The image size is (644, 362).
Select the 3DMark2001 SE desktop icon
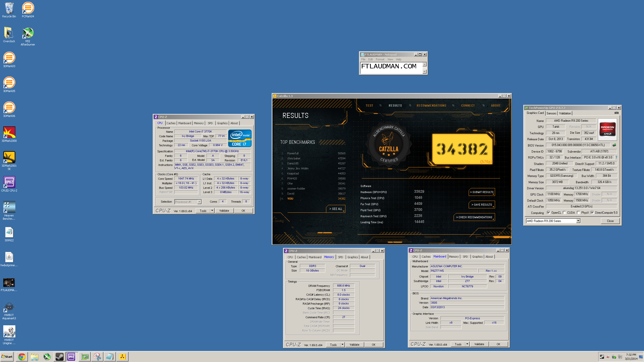coord(9,161)
